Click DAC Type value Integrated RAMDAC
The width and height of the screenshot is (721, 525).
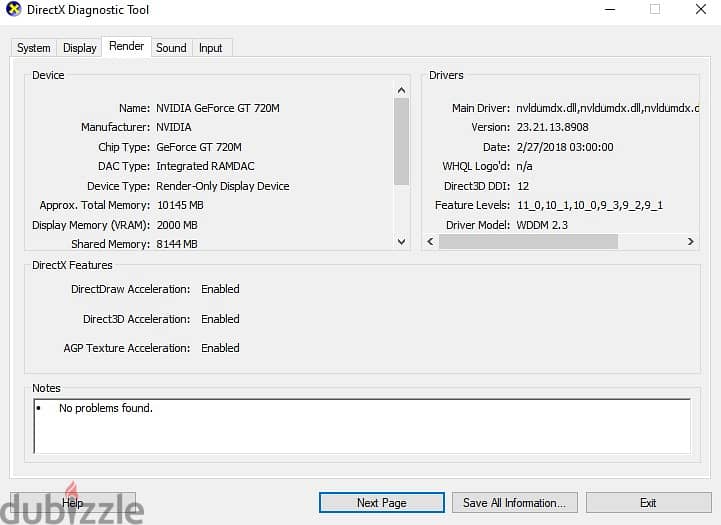pyautogui.click(x=205, y=166)
